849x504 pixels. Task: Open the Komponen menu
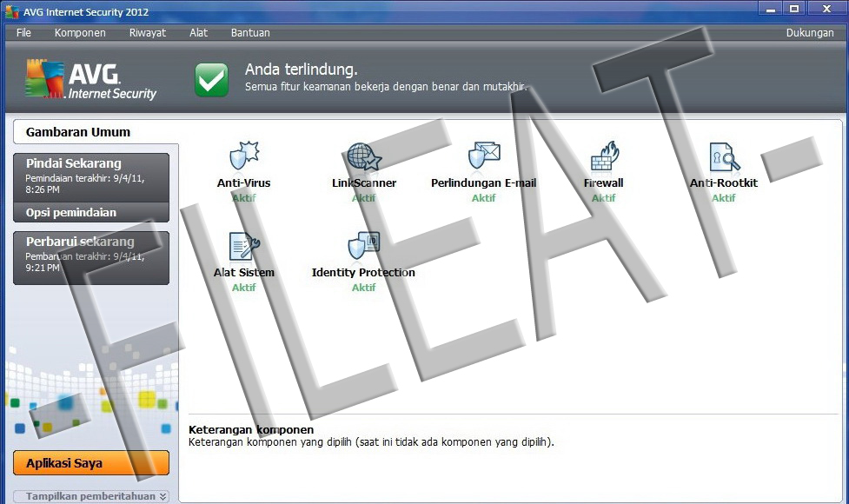point(80,32)
